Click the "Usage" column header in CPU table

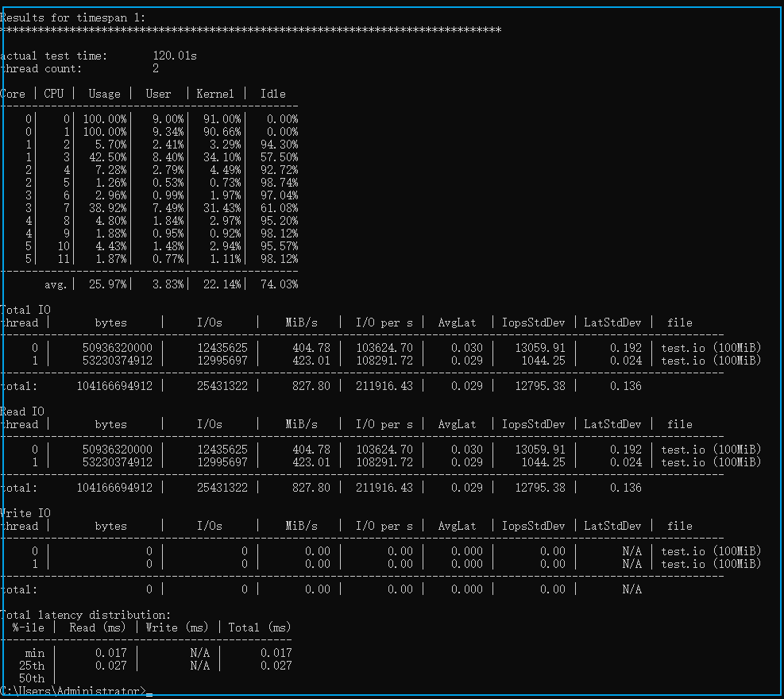click(104, 94)
